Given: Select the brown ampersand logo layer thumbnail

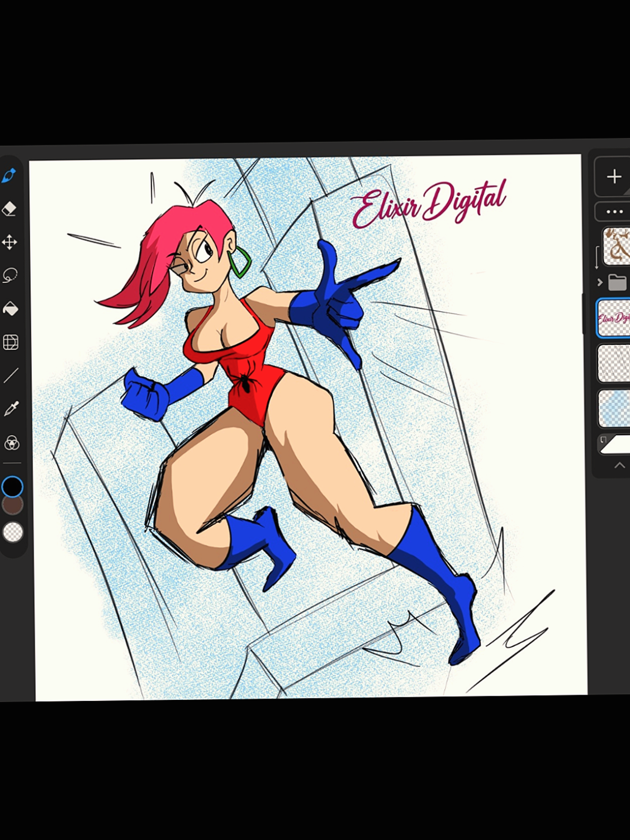Looking at the screenshot, I should pos(617,246).
